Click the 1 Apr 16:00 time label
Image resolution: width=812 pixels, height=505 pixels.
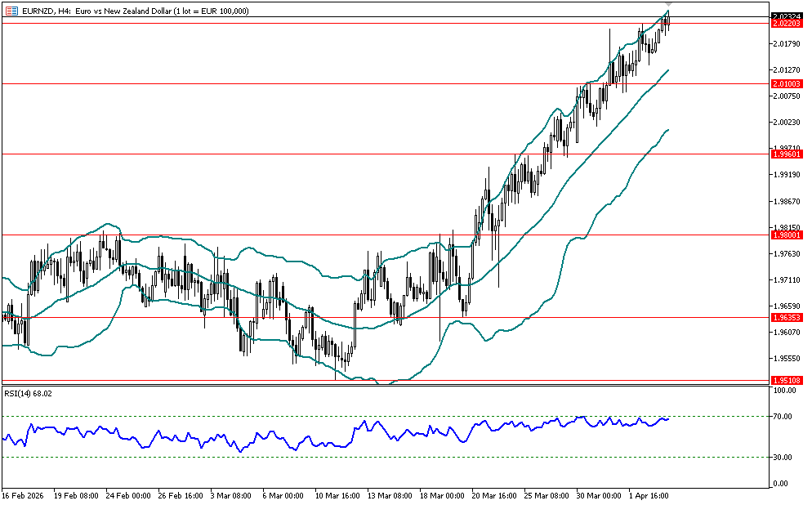[x=651, y=495]
